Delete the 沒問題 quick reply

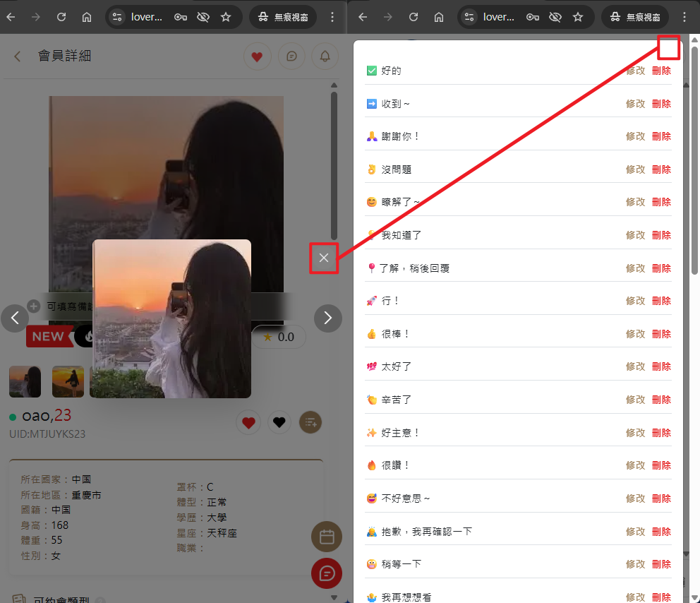(x=662, y=169)
